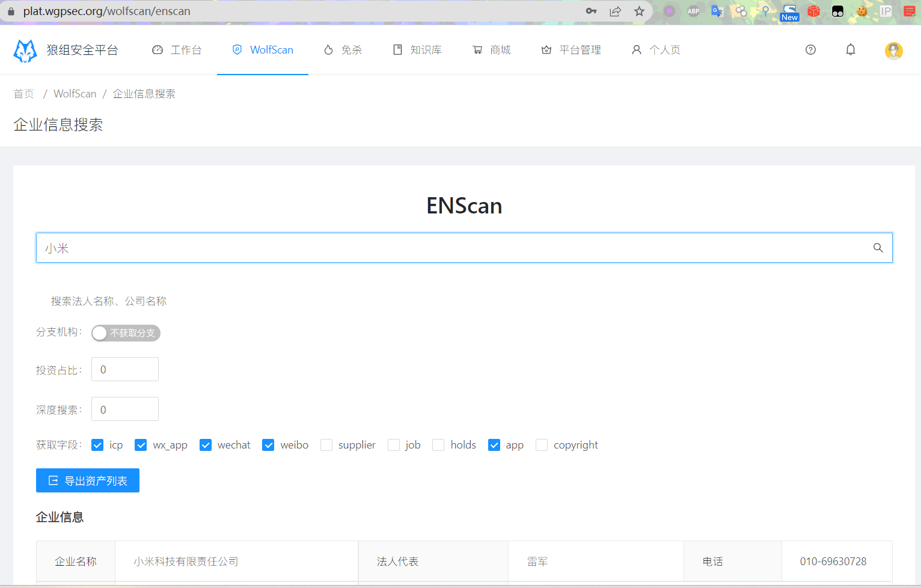Click the ABP extension icon

click(693, 11)
